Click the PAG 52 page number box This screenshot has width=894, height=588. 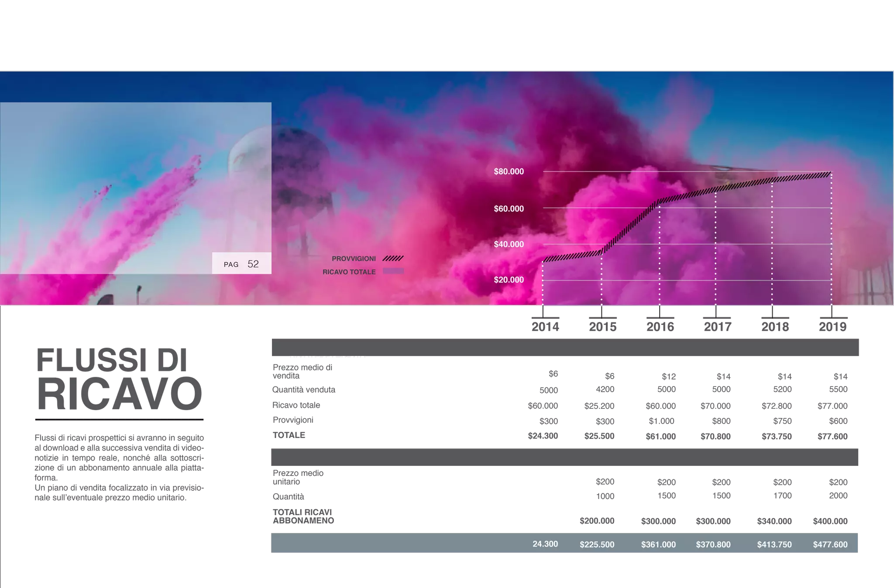[x=241, y=263]
